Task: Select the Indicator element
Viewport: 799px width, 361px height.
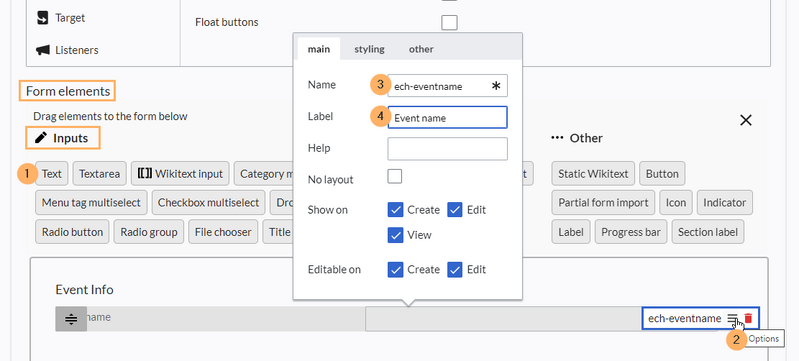Action: coord(725,202)
